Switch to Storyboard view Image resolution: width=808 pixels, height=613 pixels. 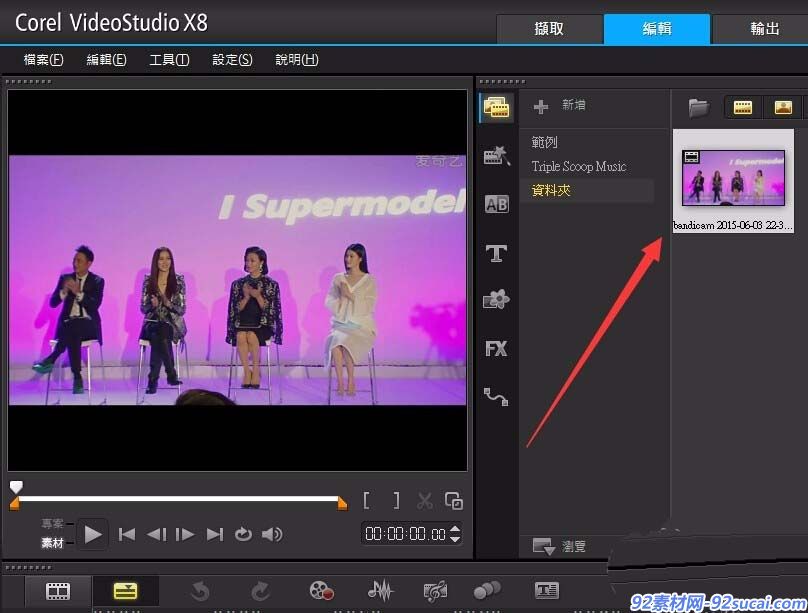[58, 591]
